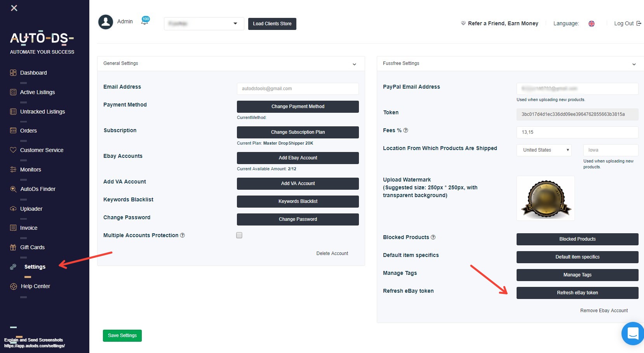Click the dark Blocked Products button

coord(577,239)
